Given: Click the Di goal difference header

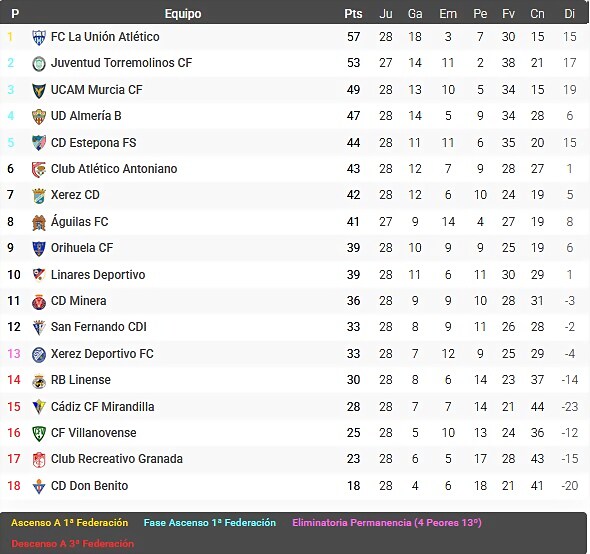Looking at the screenshot, I should (x=569, y=14).
